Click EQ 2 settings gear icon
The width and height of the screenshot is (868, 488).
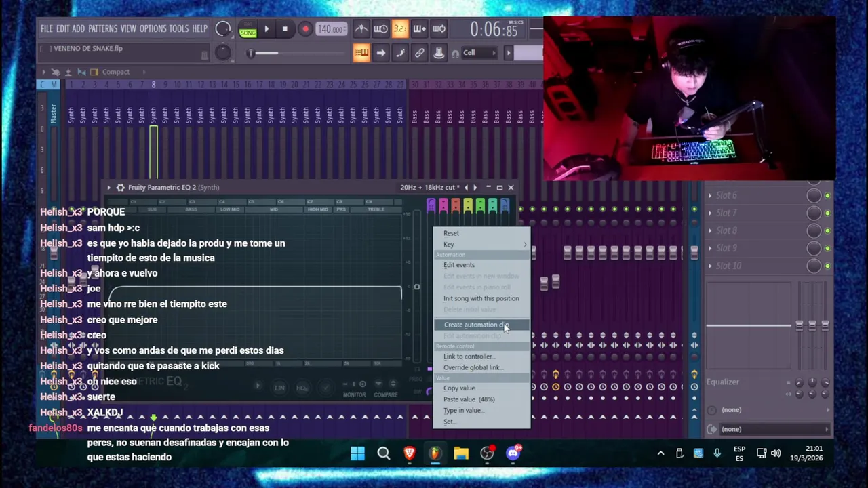120,188
